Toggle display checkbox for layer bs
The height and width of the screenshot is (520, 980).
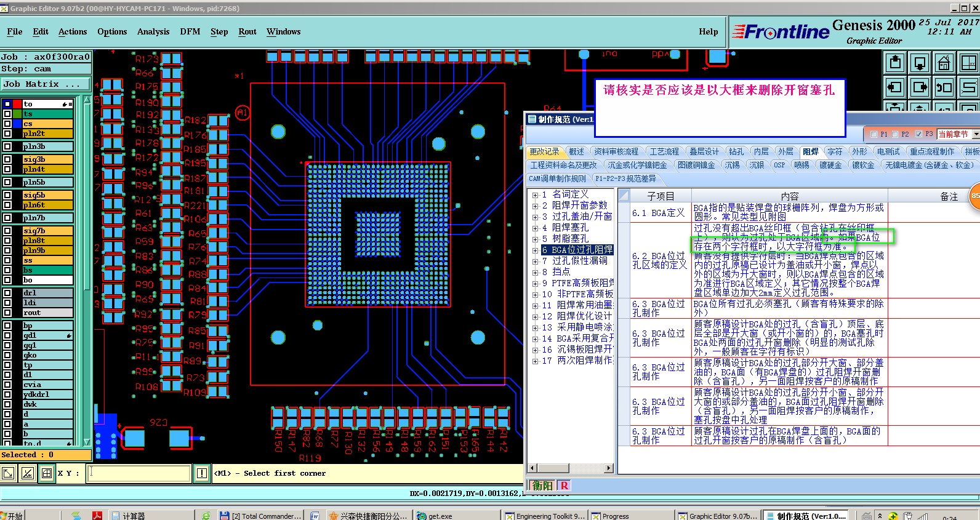(7, 270)
